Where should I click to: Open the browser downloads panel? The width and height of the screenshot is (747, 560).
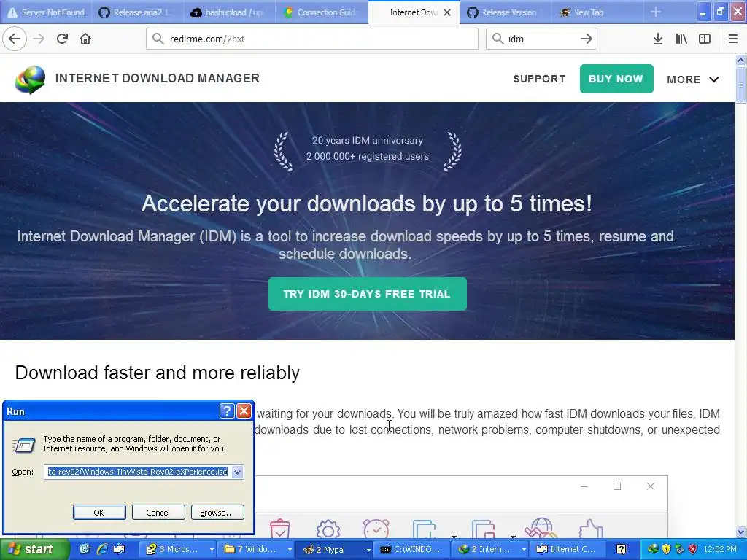658,39
